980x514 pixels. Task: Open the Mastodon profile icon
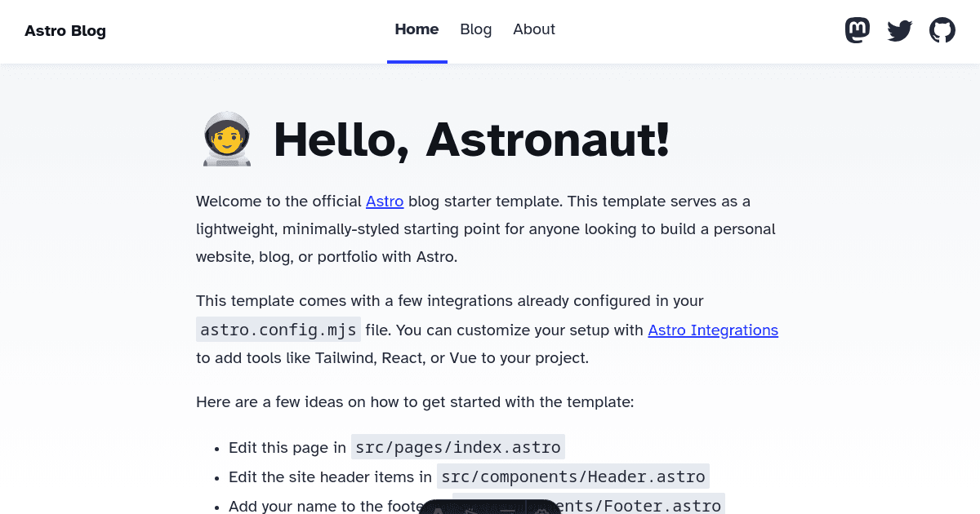tap(857, 29)
